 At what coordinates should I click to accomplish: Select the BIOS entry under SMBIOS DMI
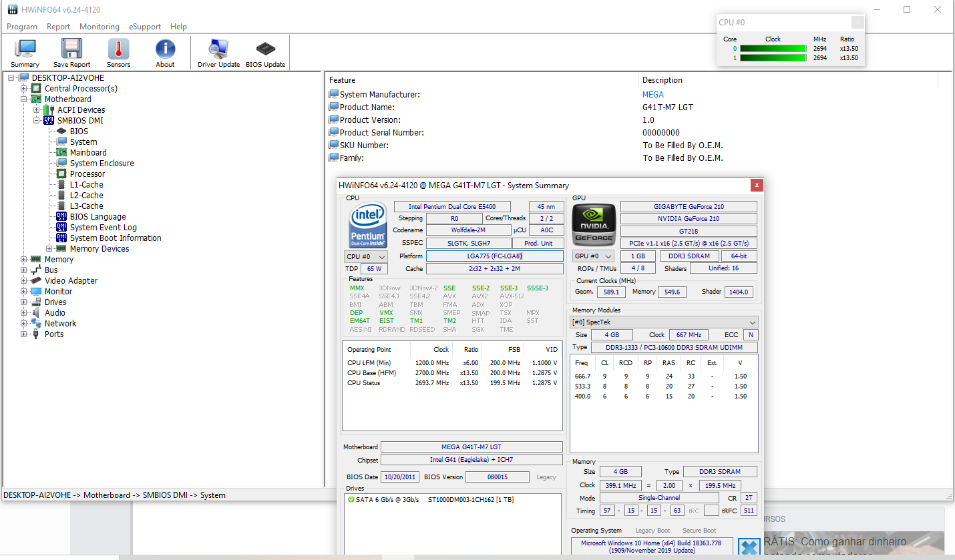(79, 131)
